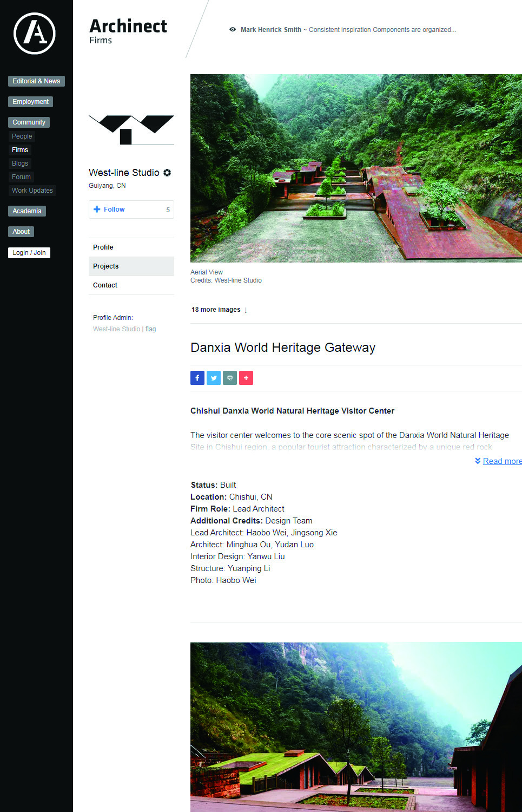Share project on Facebook
Screen dimensions: 522x812
tap(197, 378)
